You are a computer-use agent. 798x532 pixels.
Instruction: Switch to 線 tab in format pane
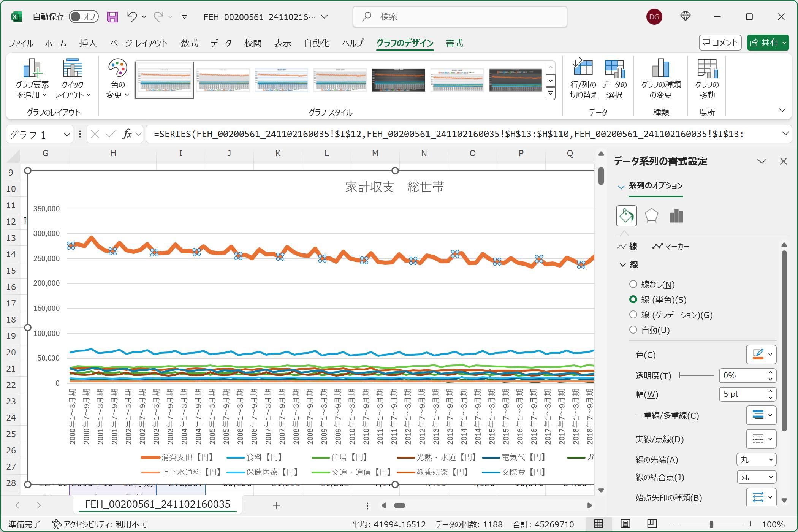coord(627,246)
